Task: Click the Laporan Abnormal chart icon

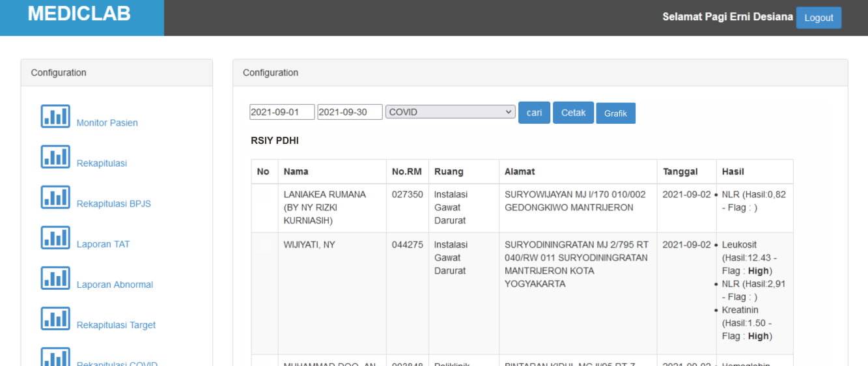Action: (x=55, y=278)
